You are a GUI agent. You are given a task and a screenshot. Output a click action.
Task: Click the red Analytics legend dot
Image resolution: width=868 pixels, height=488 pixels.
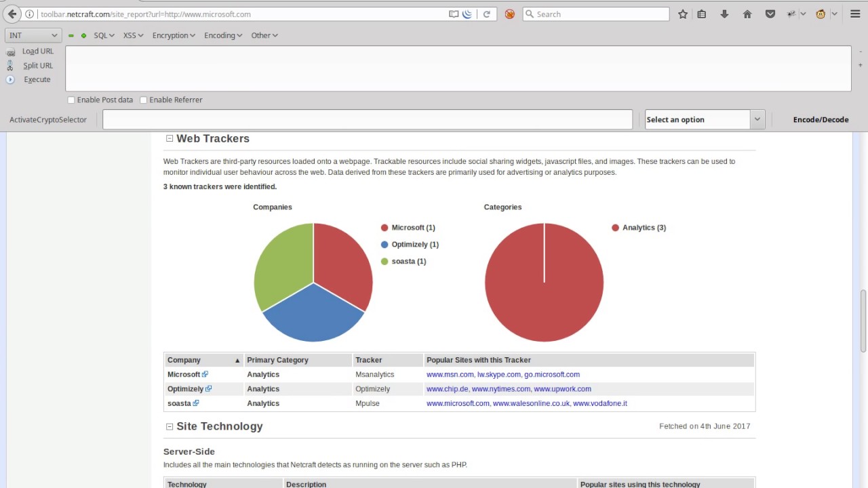click(x=616, y=228)
